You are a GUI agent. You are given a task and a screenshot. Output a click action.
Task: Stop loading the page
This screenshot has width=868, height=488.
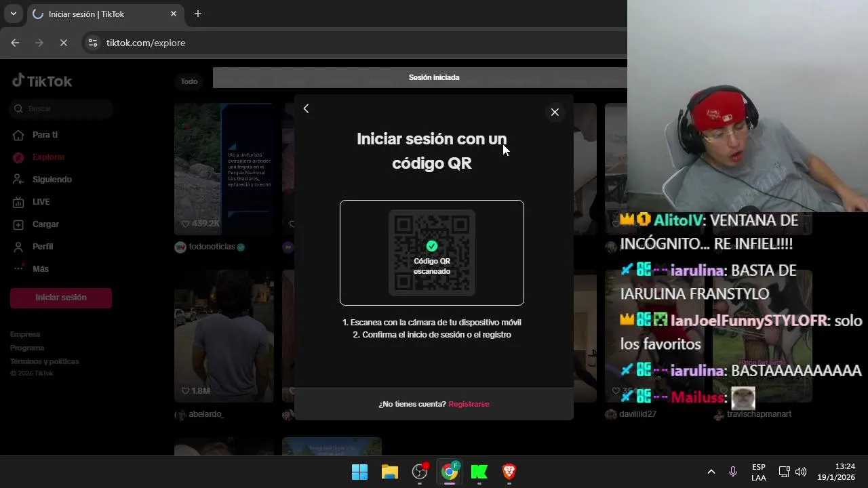pyautogui.click(x=64, y=43)
